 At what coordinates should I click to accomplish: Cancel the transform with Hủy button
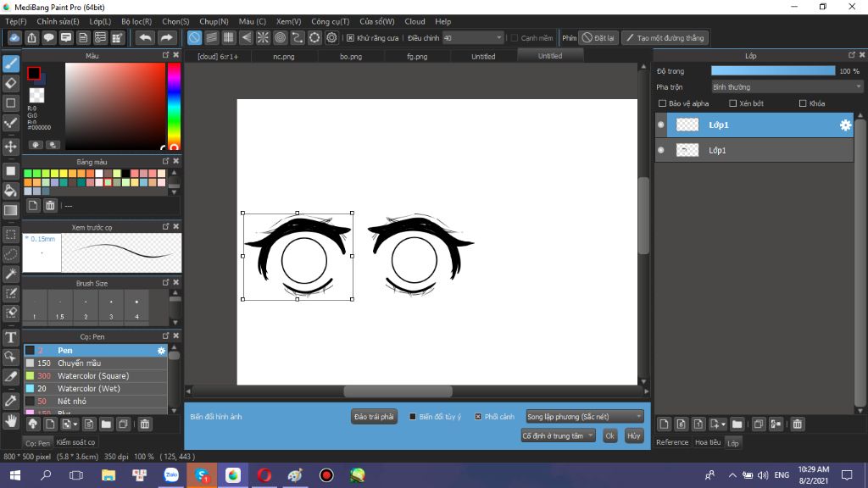click(633, 436)
